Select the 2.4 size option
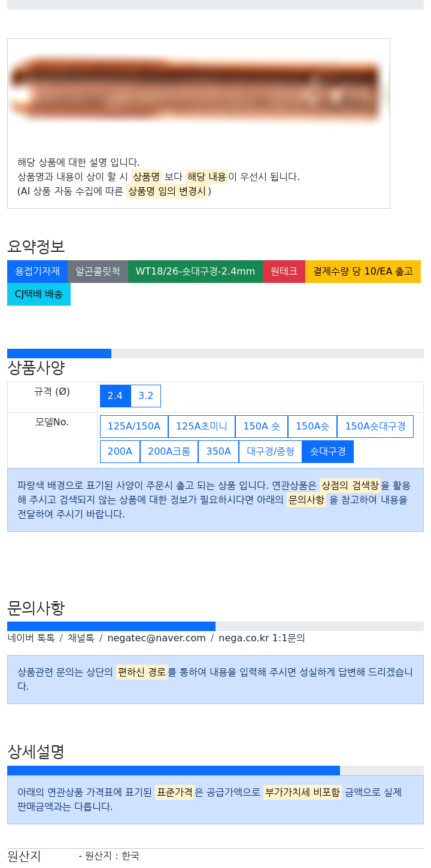The image size is (431, 868). [115, 396]
